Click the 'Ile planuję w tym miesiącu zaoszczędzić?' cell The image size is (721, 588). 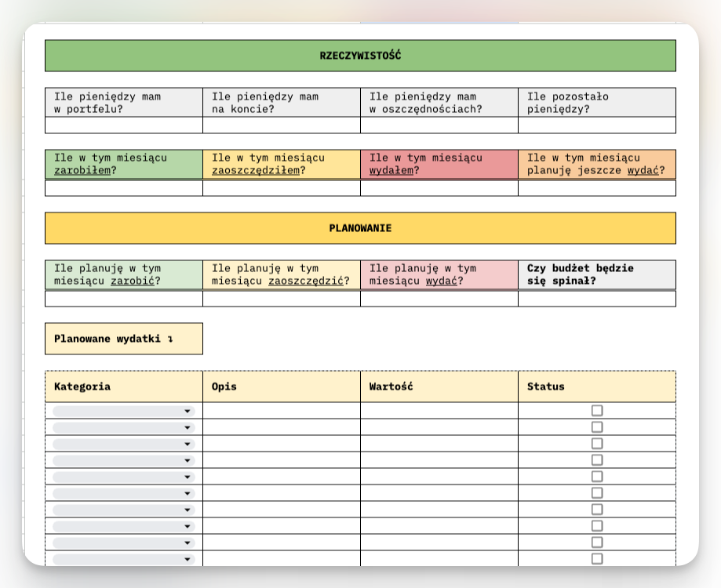point(282,274)
